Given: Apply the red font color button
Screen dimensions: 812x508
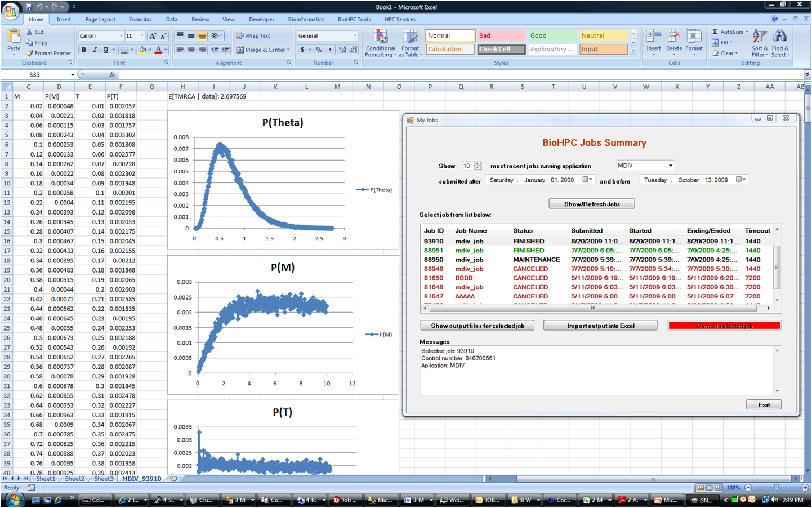Looking at the screenshot, I should [159, 50].
